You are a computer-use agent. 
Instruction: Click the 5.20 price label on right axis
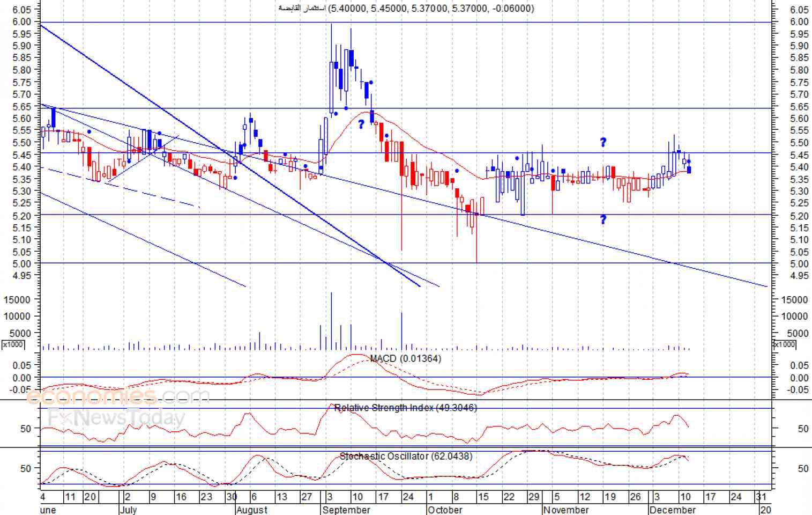coord(800,216)
